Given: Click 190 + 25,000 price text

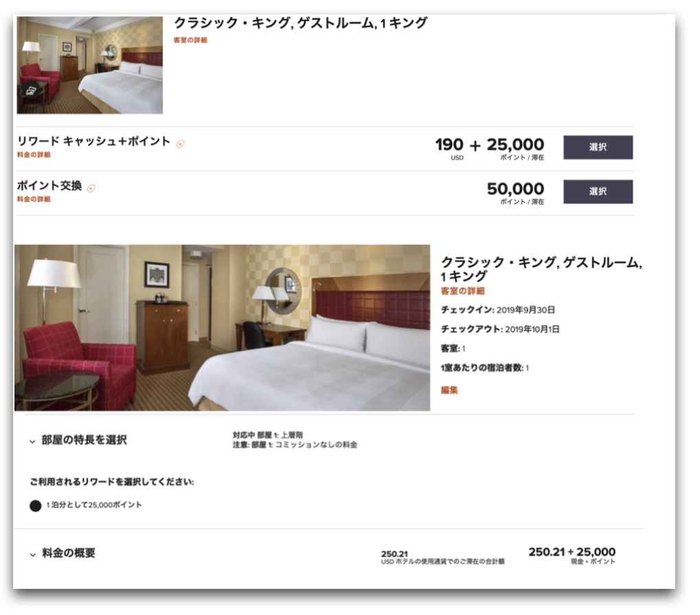Looking at the screenshot, I should (490, 144).
